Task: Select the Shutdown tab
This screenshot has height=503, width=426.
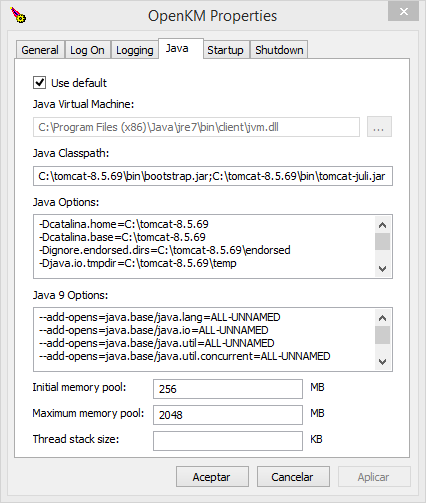Action: tap(279, 50)
